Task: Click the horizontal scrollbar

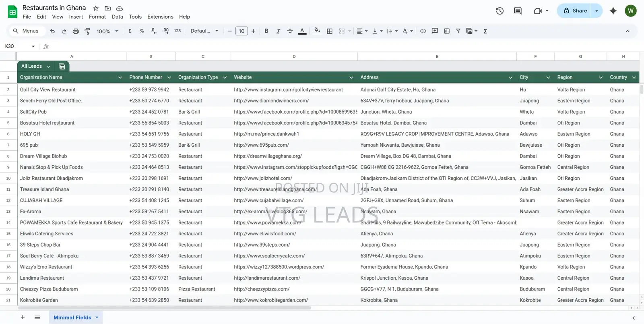Action: [x=164, y=308]
